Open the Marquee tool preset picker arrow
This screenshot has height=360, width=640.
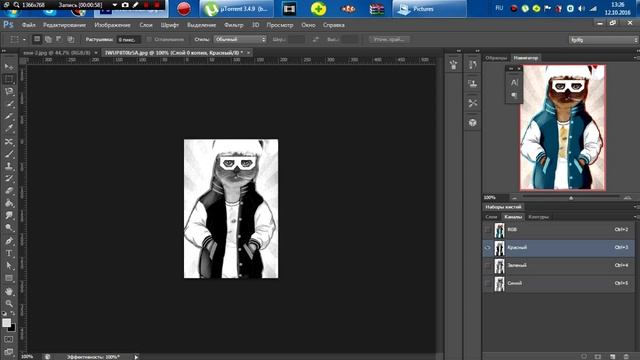pyautogui.click(x=24, y=40)
